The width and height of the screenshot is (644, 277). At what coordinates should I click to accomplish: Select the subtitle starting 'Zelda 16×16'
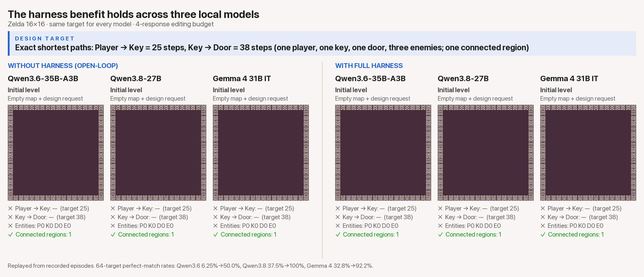click(x=111, y=24)
